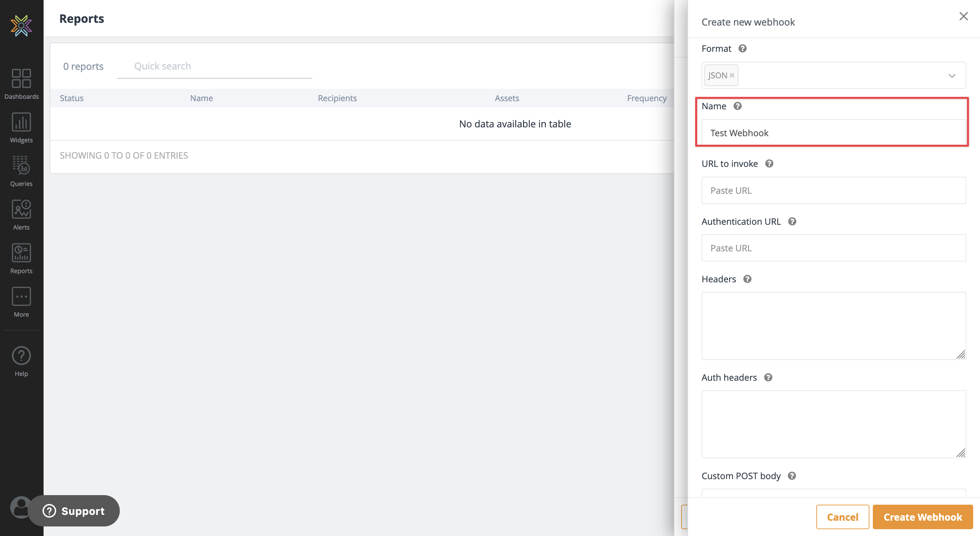Sort table by Name column
This screenshot has height=536, width=980.
pyautogui.click(x=201, y=98)
